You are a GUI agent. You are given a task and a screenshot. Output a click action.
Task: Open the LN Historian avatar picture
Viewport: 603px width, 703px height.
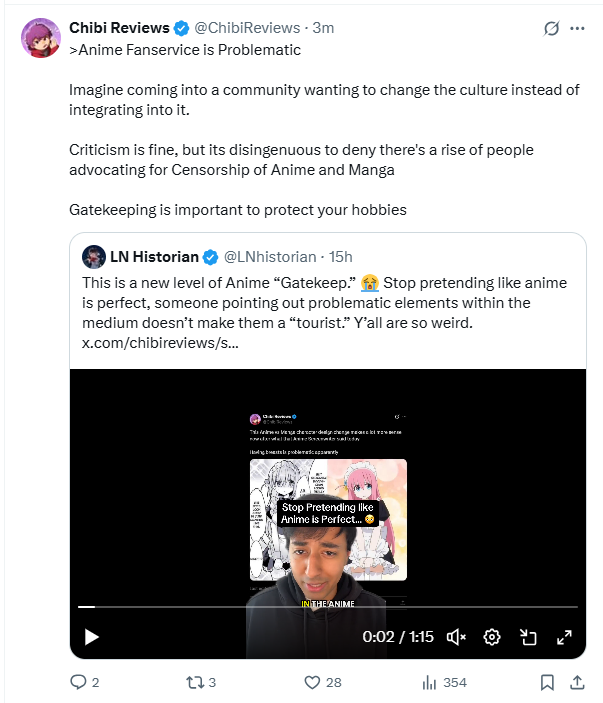(x=94, y=257)
